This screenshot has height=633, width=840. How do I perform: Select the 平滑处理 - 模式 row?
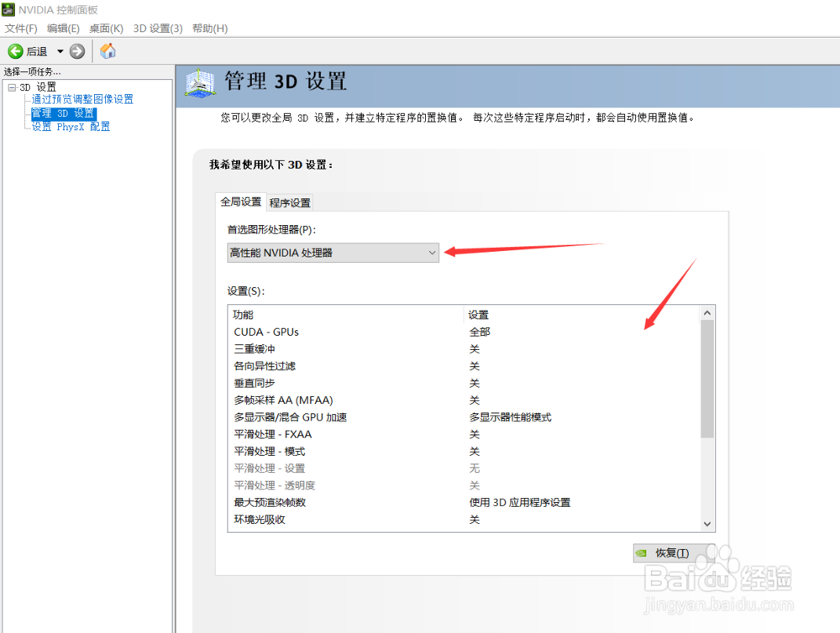464,452
